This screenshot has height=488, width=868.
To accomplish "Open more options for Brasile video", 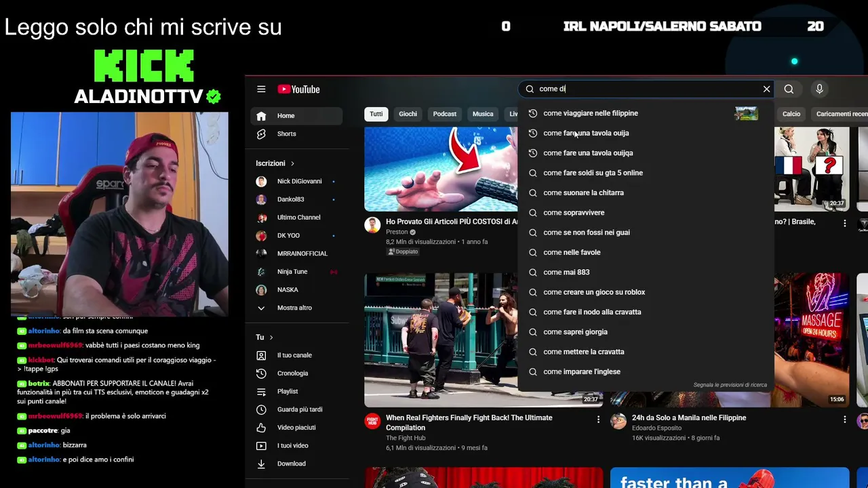I will tap(844, 223).
